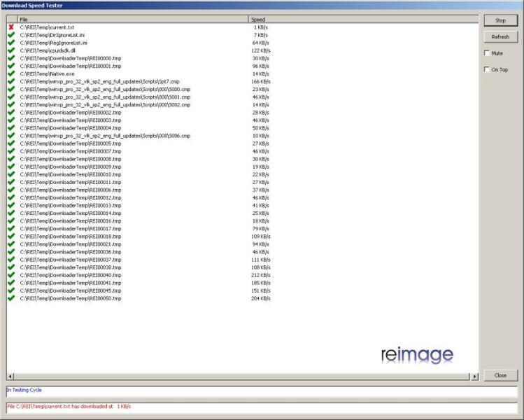Click the green check beside REI00000.tmp
The image size is (524, 420).
11,58
